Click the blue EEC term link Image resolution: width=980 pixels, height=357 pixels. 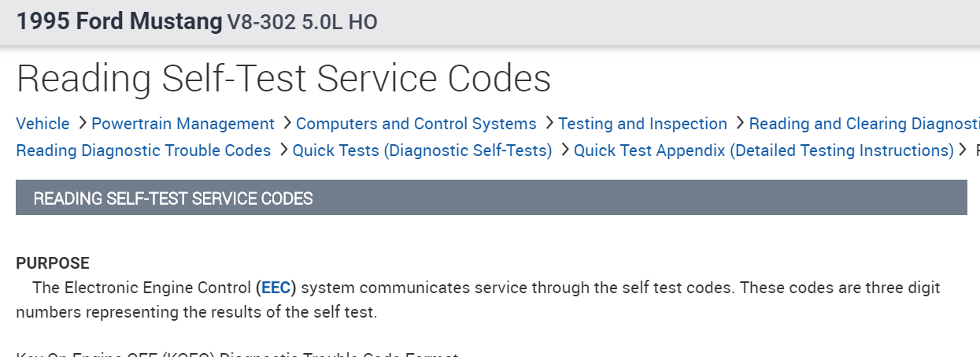pos(276,287)
